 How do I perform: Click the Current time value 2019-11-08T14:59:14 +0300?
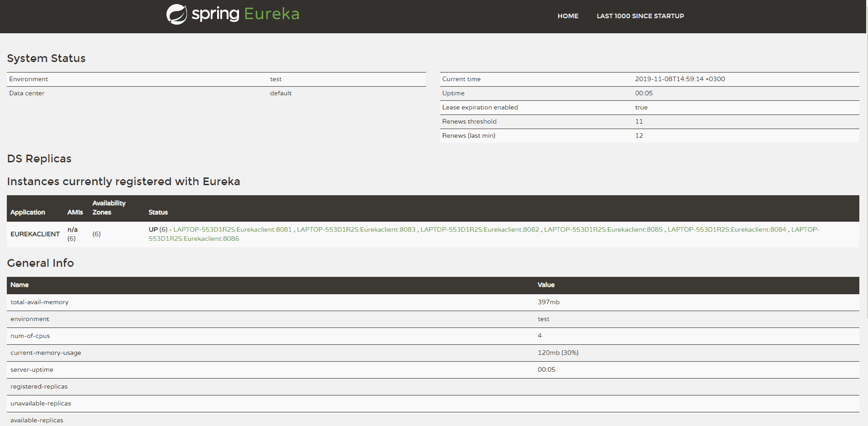680,79
